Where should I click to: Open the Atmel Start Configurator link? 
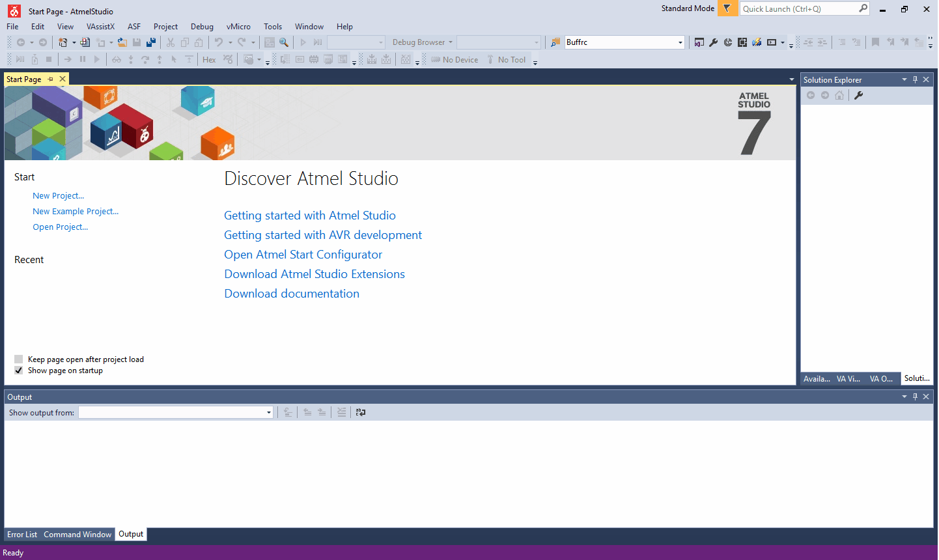[x=303, y=255]
